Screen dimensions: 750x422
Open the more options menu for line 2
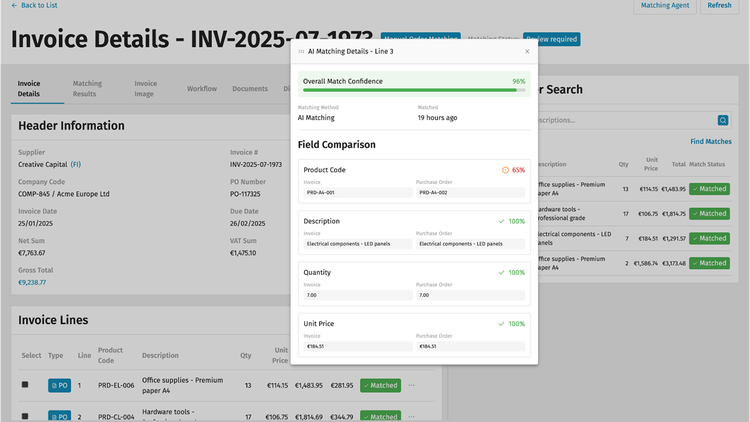pyautogui.click(x=411, y=417)
